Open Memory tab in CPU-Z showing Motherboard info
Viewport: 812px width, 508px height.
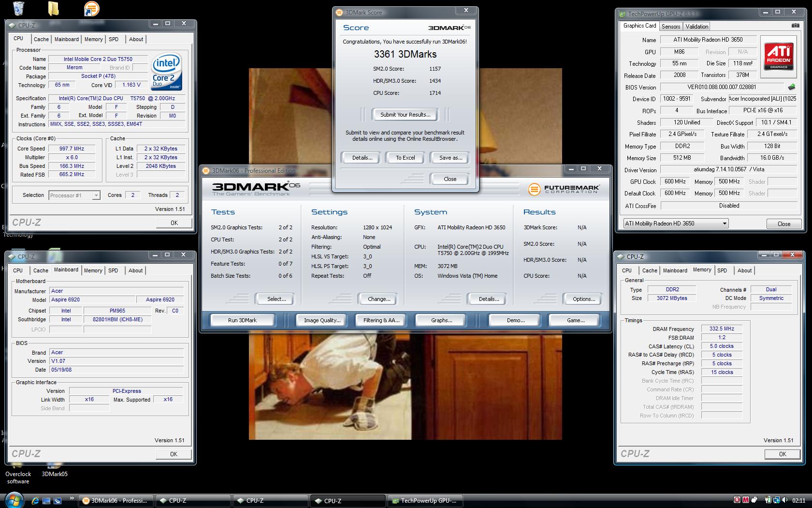(x=93, y=270)
